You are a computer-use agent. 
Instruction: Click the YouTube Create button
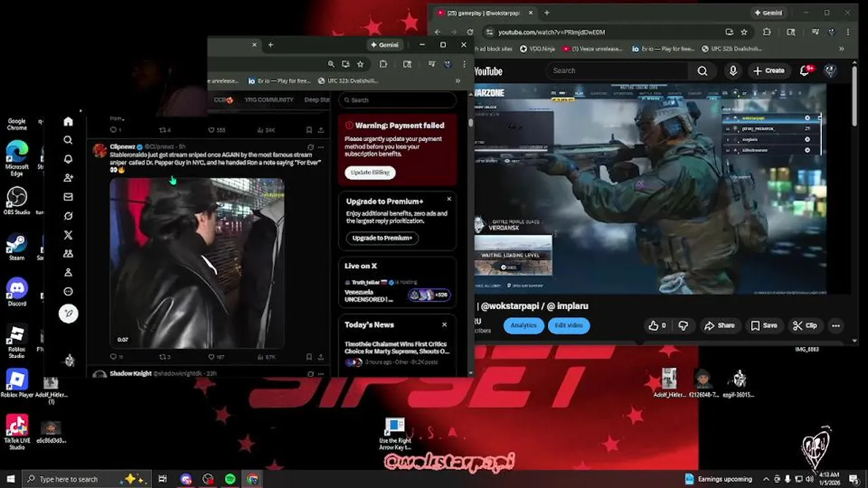[x=768, y=70]
